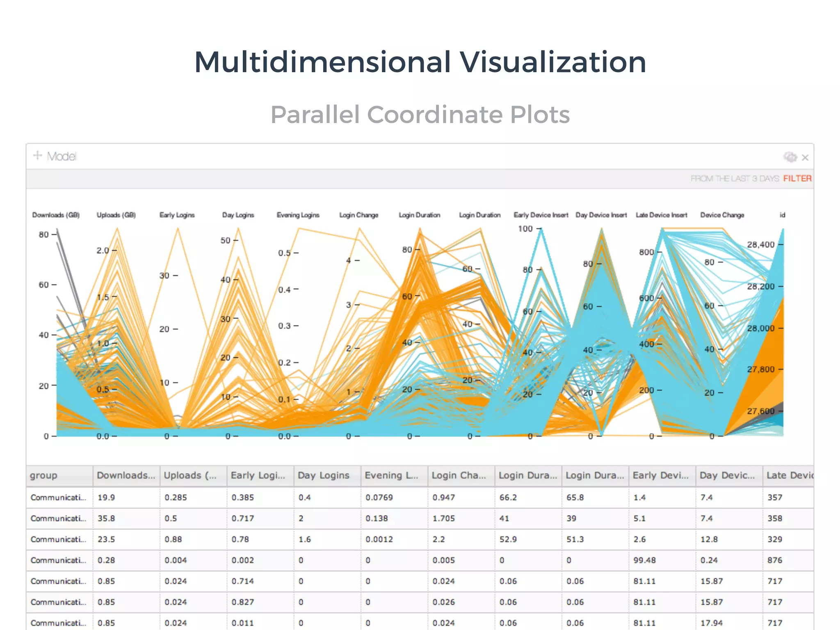
Task: Click the Model panel title text
Action: [62, 156]
